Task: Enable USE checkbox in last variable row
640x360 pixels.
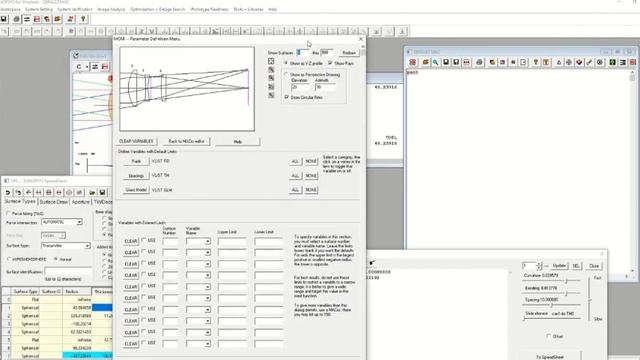Action: pyautogui.click(x=144, y=343)
